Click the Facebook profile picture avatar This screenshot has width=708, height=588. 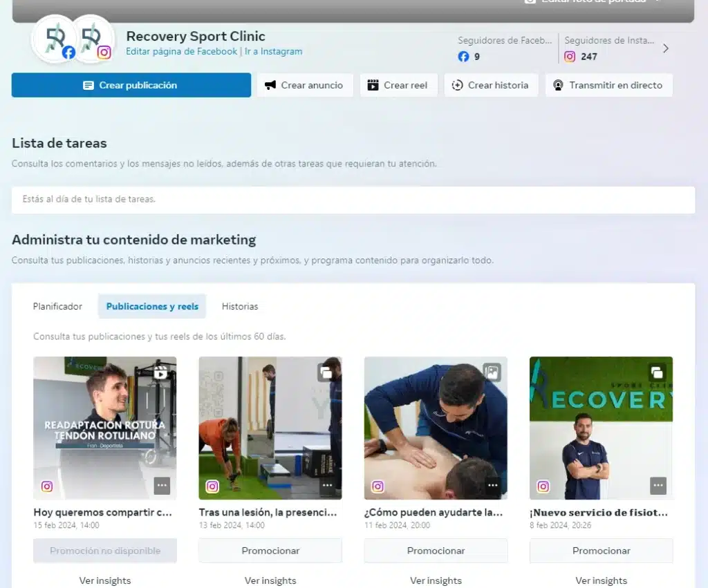coord(54,39)
